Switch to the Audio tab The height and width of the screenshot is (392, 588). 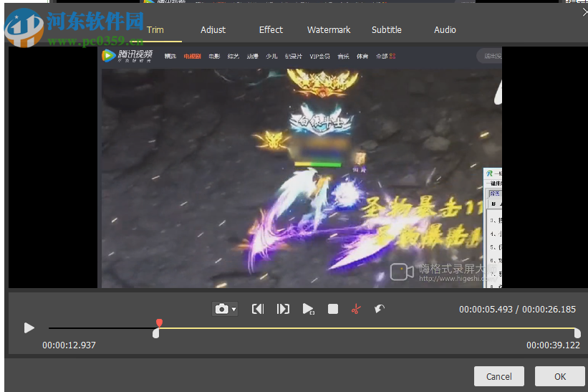[x=445, y=30]
